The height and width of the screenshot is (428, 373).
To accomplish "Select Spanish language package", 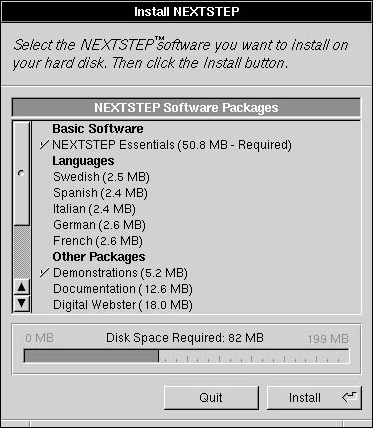I will (197, 193).
